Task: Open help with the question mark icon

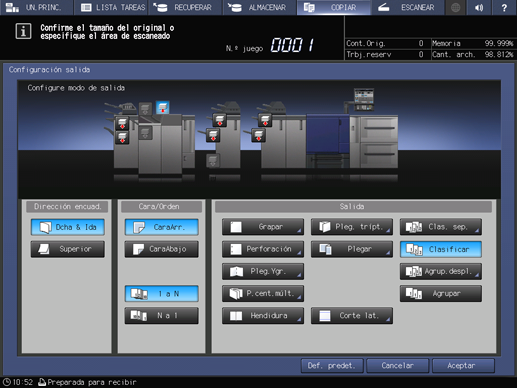Action: coord(504,7)
